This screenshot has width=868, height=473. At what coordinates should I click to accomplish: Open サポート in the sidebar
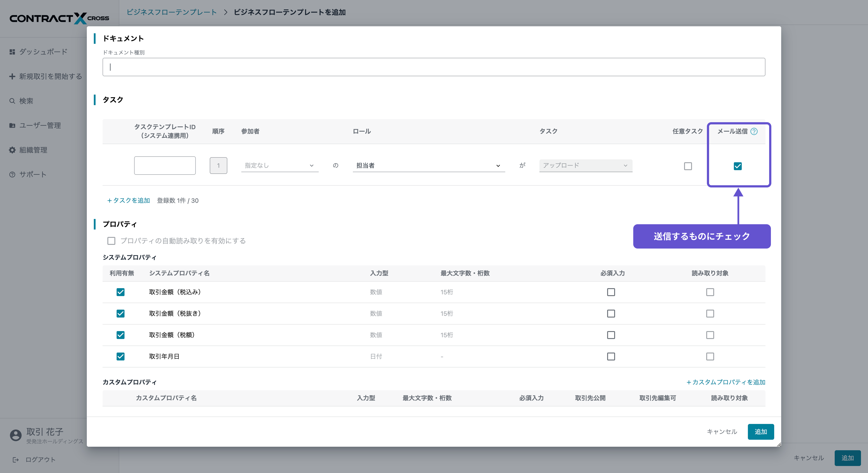pos(33,174)
